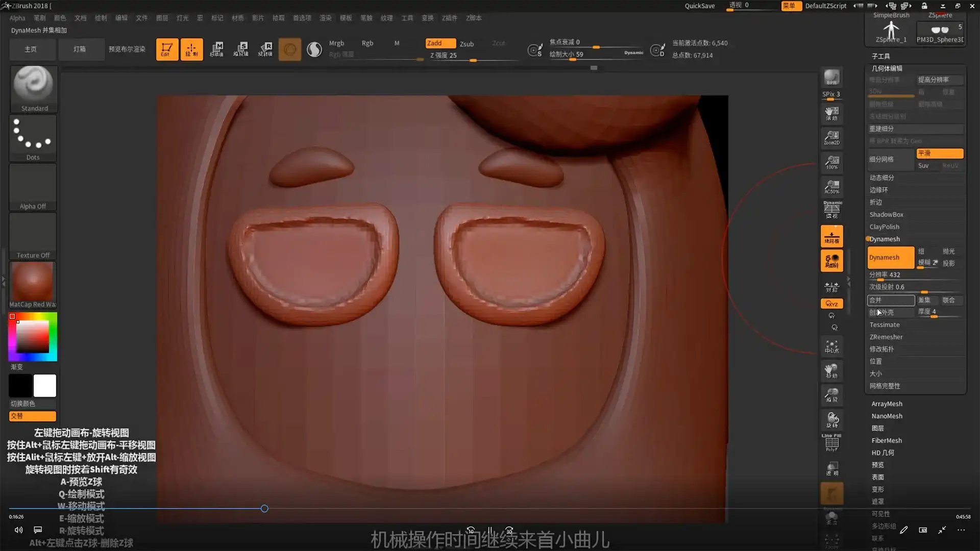
Task: Open the 渲染 menu
Action: [x=326, y=18]
